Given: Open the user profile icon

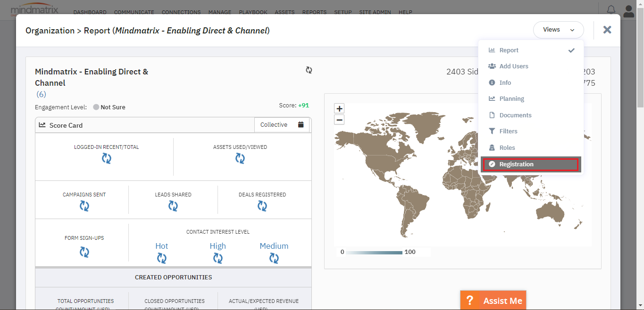Looking at the screenshot, I should point(628,11).
